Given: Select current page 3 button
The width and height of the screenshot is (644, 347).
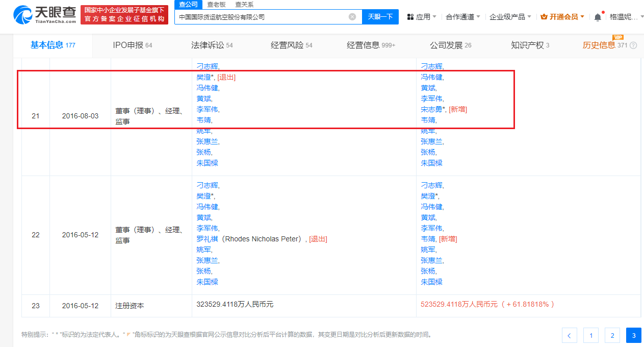Looking at the screenshot, I should click(x=634, y=335).
